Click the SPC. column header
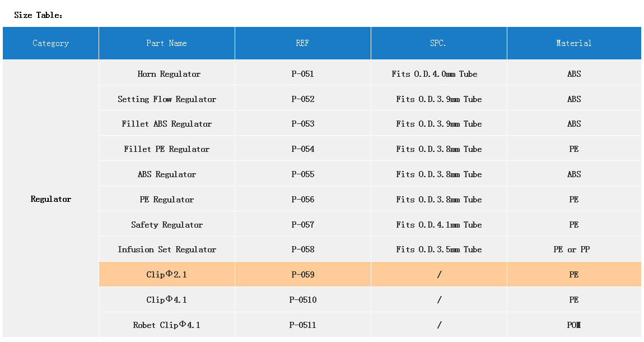 (438, 43)
